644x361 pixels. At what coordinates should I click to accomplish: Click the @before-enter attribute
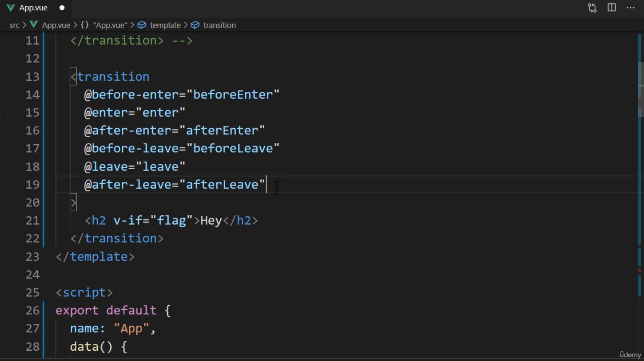131,95
